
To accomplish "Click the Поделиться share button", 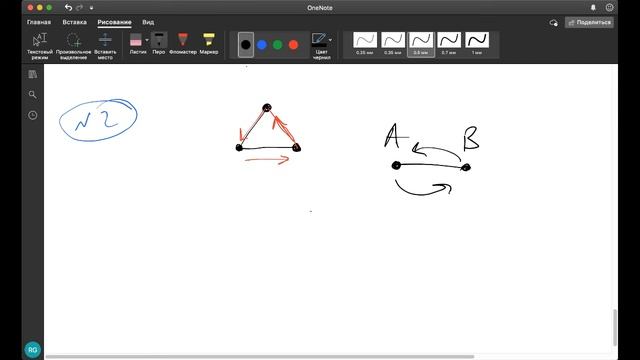I will (x=589, y=22).
